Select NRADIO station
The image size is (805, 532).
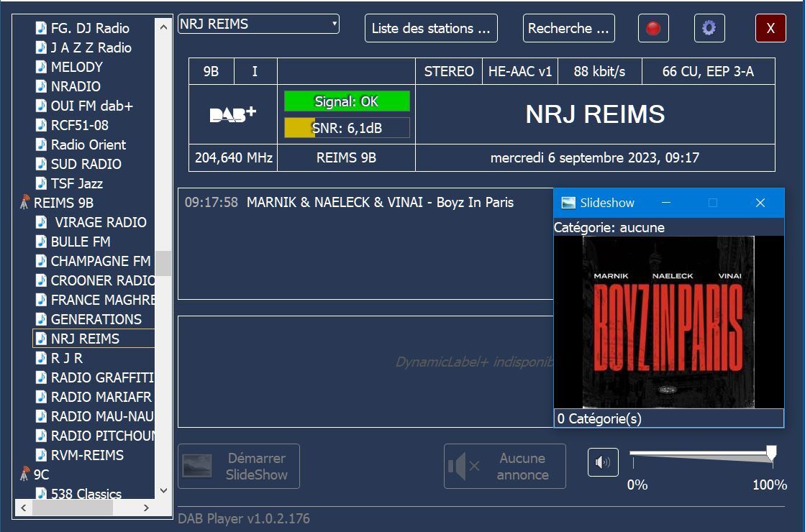76,87
